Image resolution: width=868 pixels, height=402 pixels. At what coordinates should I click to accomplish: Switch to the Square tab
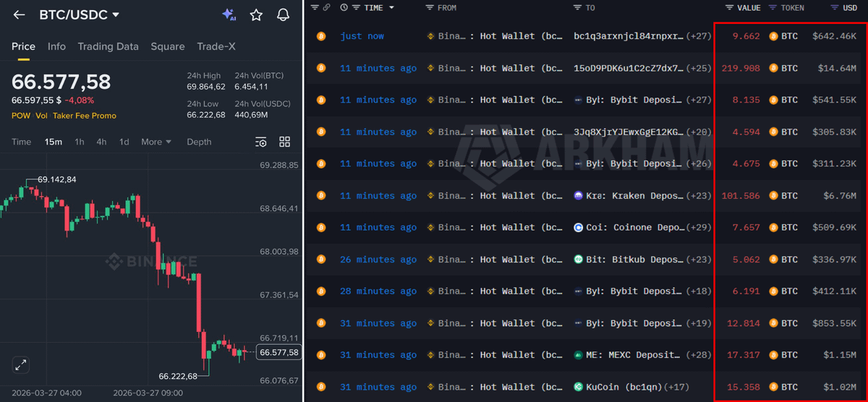[x=168, y=46]
